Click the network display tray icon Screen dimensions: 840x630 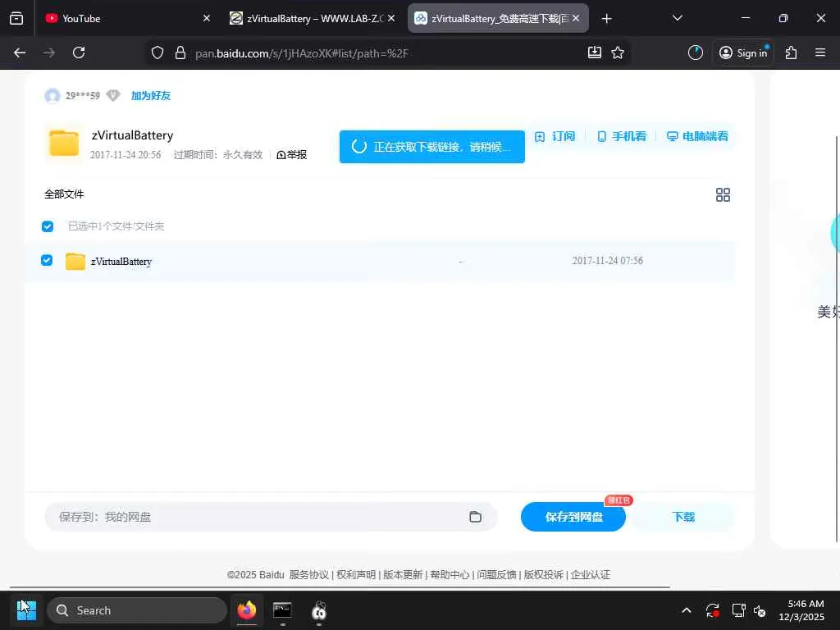[739, 610]
